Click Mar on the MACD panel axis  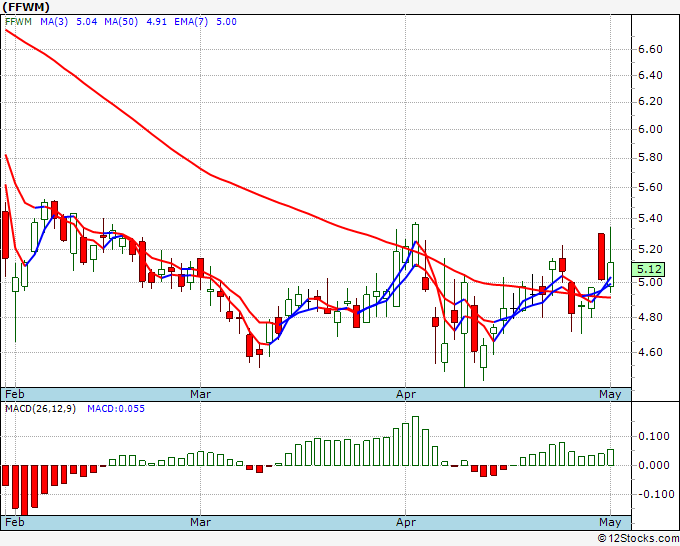point(200,522)
